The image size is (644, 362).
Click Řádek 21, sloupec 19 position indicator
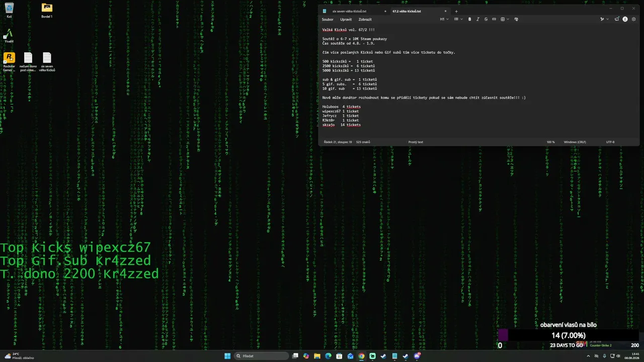(x=338, y=142)
